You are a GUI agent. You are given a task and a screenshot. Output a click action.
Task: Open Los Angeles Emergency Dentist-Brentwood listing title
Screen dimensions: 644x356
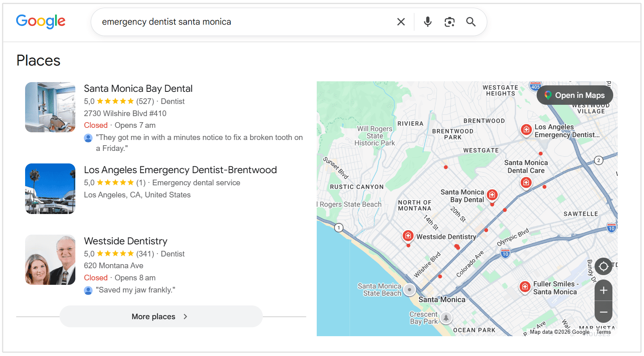tap(180, 170)
